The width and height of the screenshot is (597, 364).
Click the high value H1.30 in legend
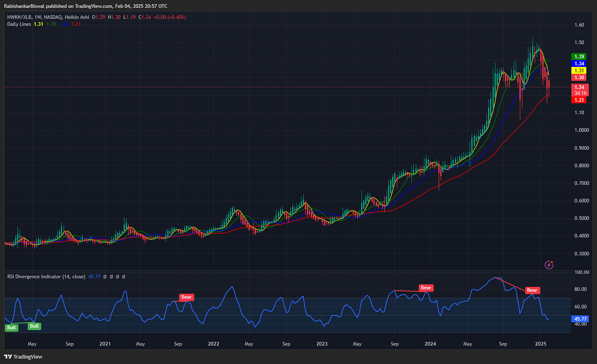click(113, 17)
